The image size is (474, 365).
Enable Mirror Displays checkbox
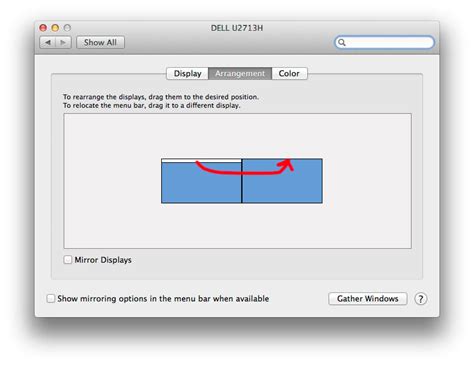(67, 260)
